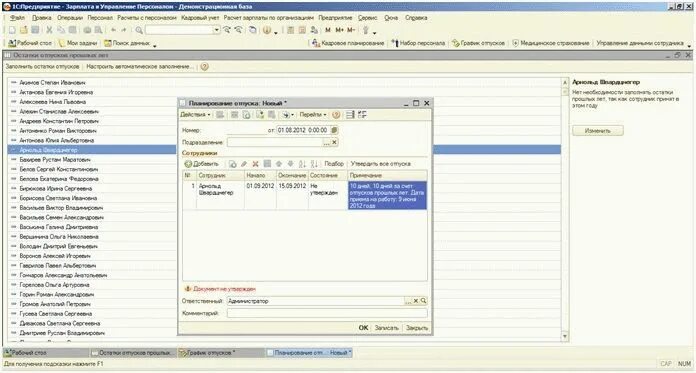Click the calculator icon in main toolbar
This screenshot has height=373, width=696.
pos(290,30)
